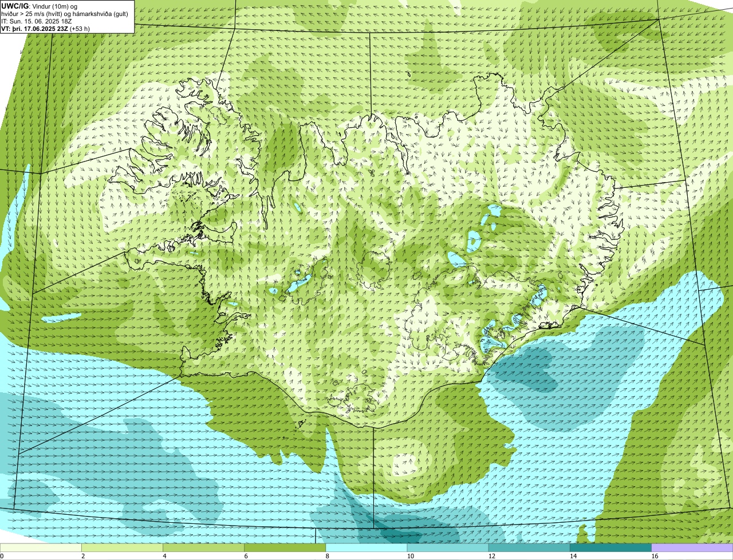This screenshot has height=560, width=733.
Task: Click the '16' label under the colorbar
Action: tap(653, 556)
